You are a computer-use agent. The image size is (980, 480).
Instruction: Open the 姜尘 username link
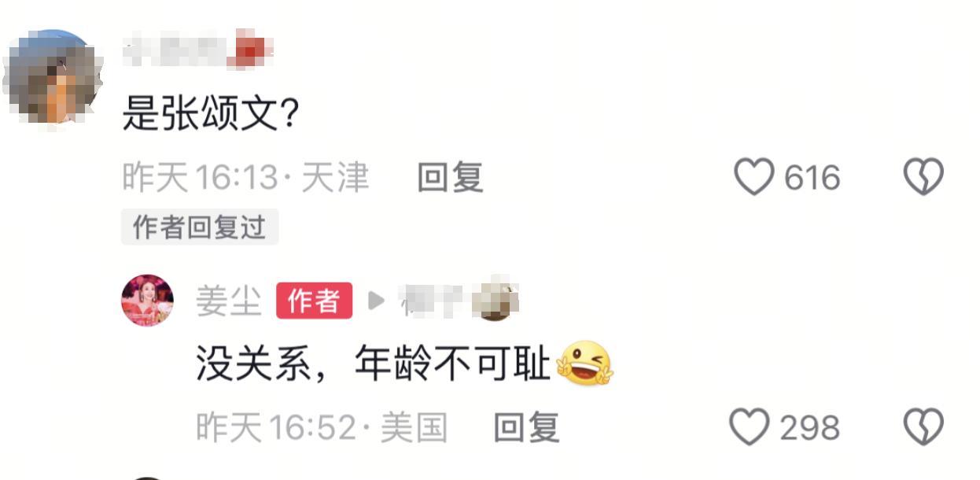click(229, 301)
